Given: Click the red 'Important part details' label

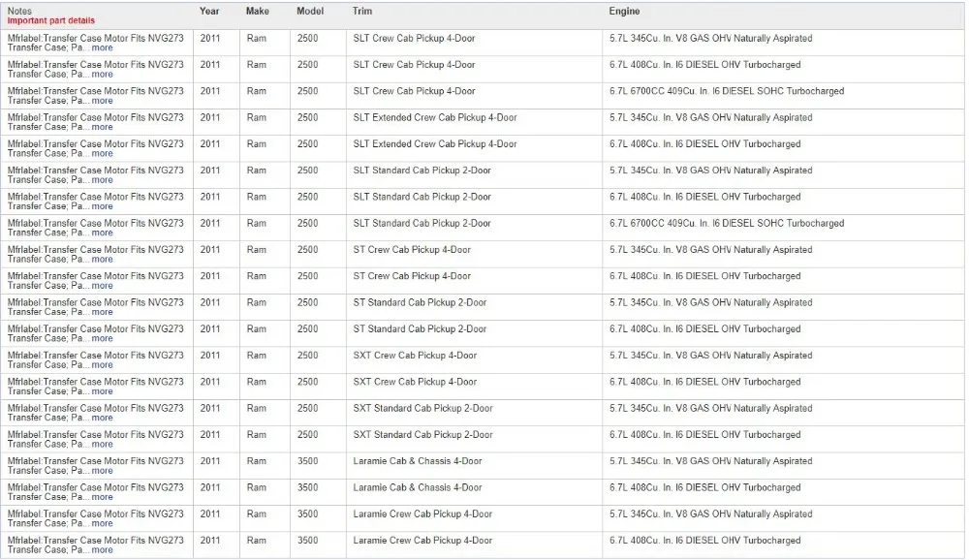Looking at the screenshot, I should coord(51,20).
